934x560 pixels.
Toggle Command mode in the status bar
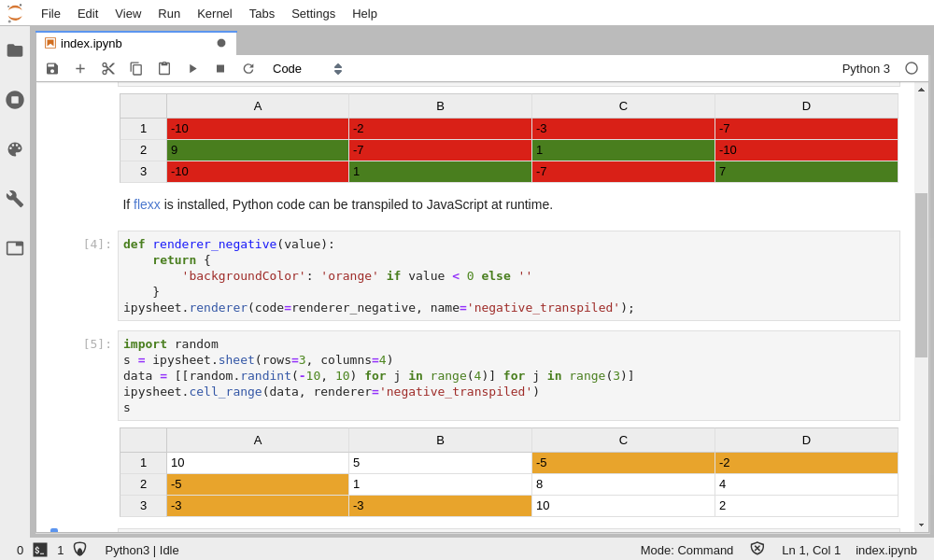click(686, 550)
